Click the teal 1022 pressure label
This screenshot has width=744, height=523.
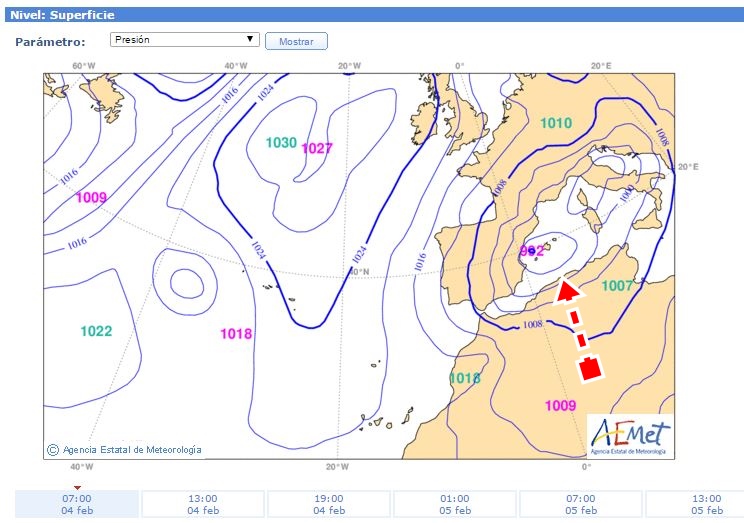click(96, 331)
